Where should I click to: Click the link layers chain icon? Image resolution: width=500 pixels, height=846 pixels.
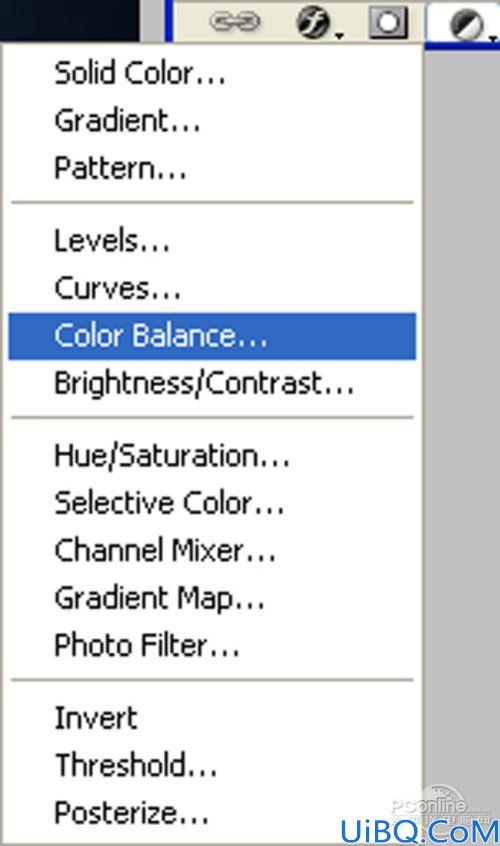coord(235,22)
